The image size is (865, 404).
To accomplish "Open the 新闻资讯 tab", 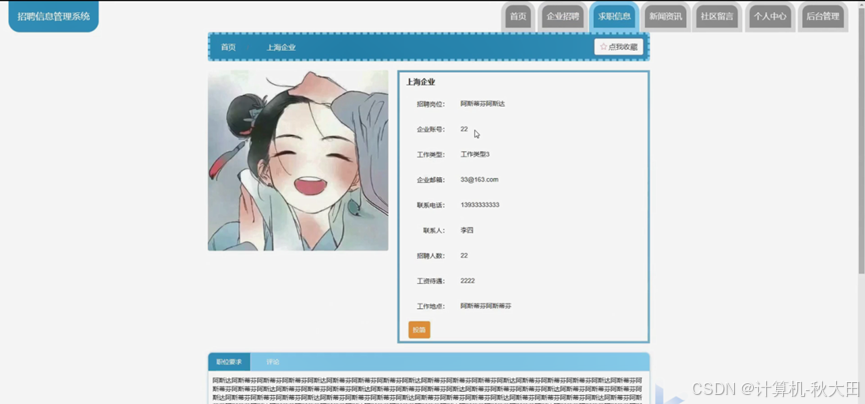I will [665, 16].
